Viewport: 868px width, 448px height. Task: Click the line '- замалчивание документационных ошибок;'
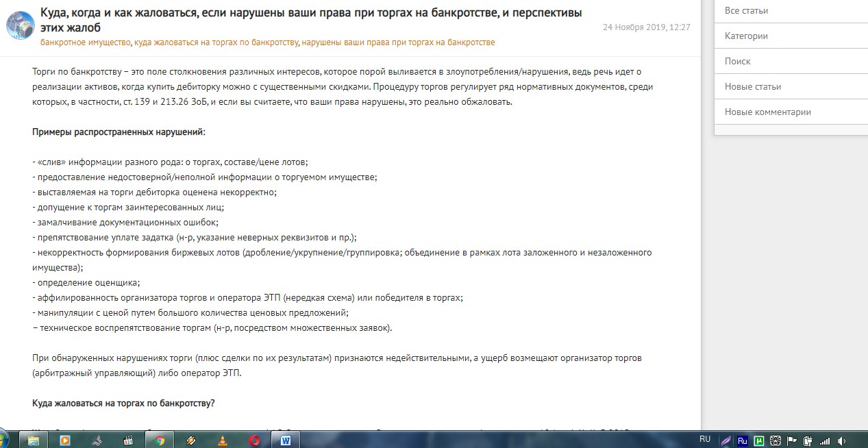[125, 223]
